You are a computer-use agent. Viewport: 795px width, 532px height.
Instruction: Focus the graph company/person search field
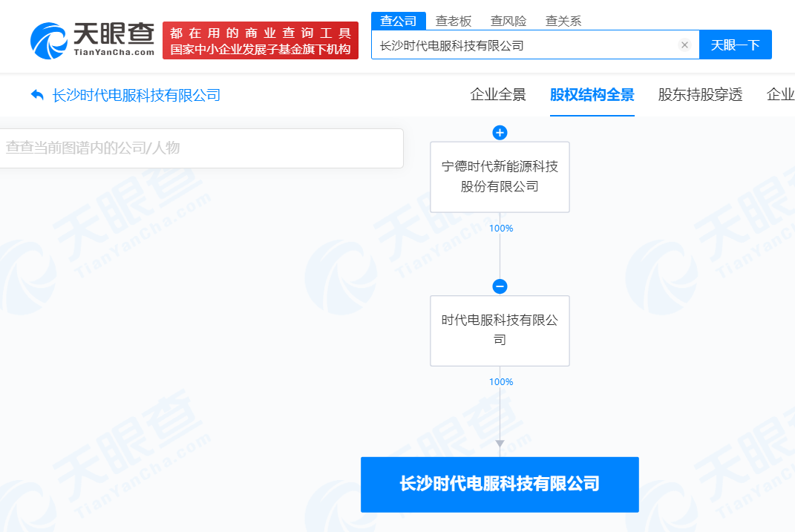tap(201, 148)
